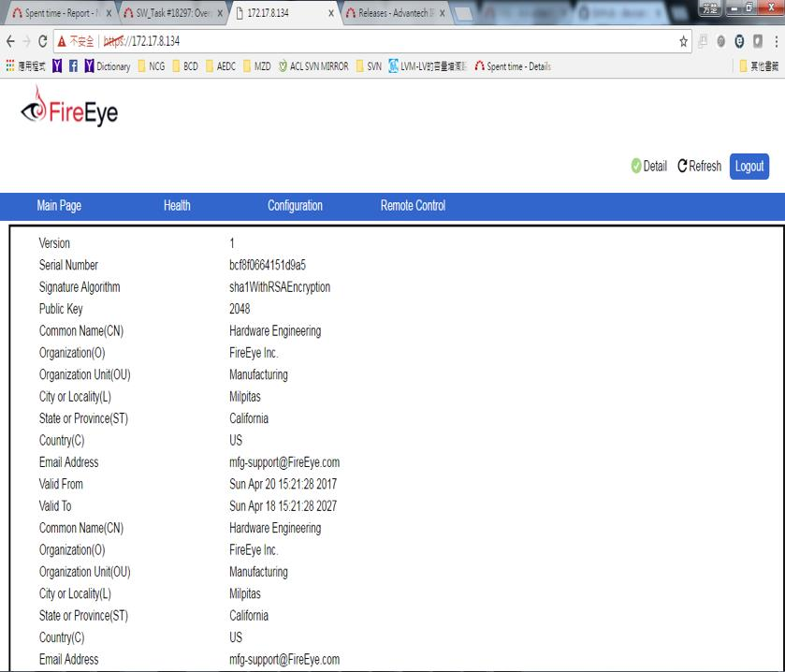This screenshot has width=785, height=672.
Task: Open the apps grid bookmark icon
Action: click(10, 66)
